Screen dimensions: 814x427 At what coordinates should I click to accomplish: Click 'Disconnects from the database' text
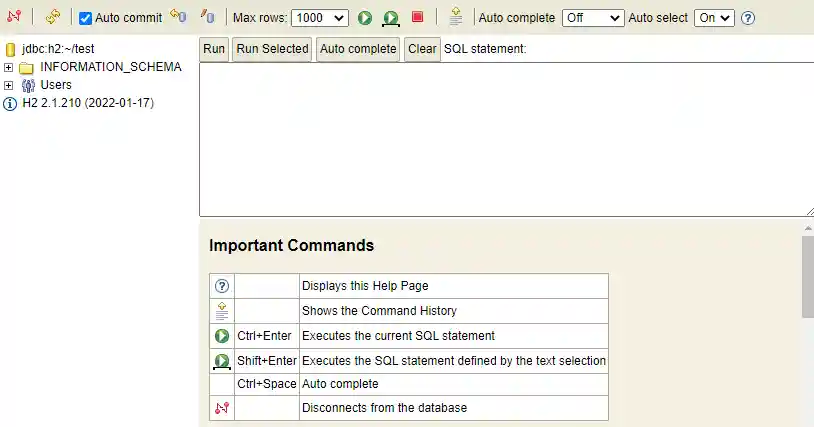click(x=385, y=408)
